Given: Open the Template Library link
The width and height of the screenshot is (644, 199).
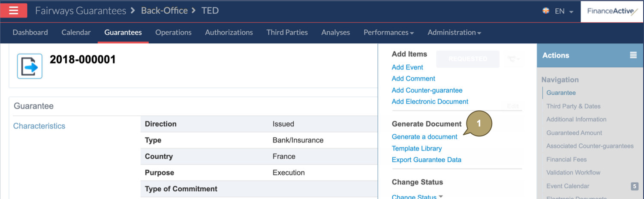Looking at the screenshot, I should (x=416, y=148).
